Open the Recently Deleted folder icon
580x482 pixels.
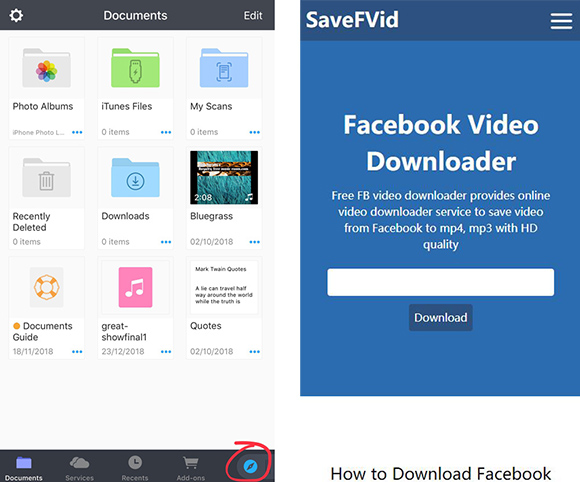(x=47, y=178)
